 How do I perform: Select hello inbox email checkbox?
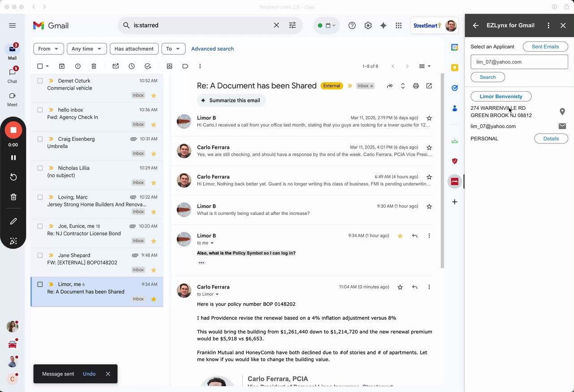click(40, 110)
